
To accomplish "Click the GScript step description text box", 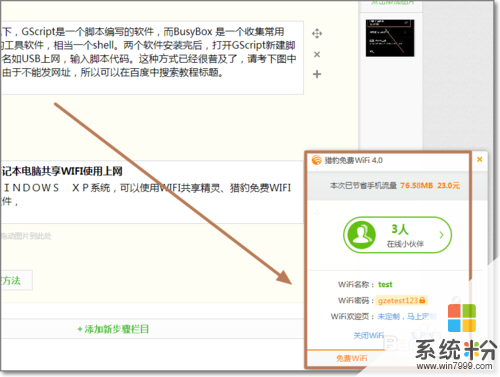I will 152,58.
